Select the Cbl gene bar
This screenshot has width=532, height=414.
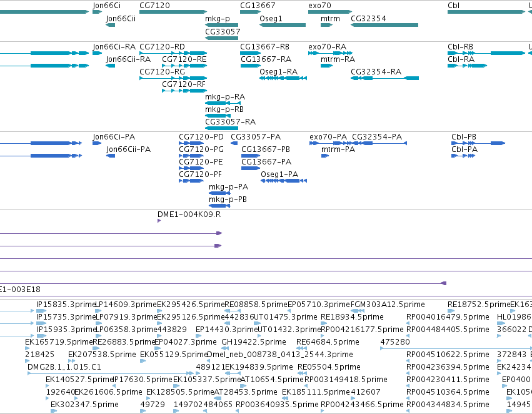point(486,12)
